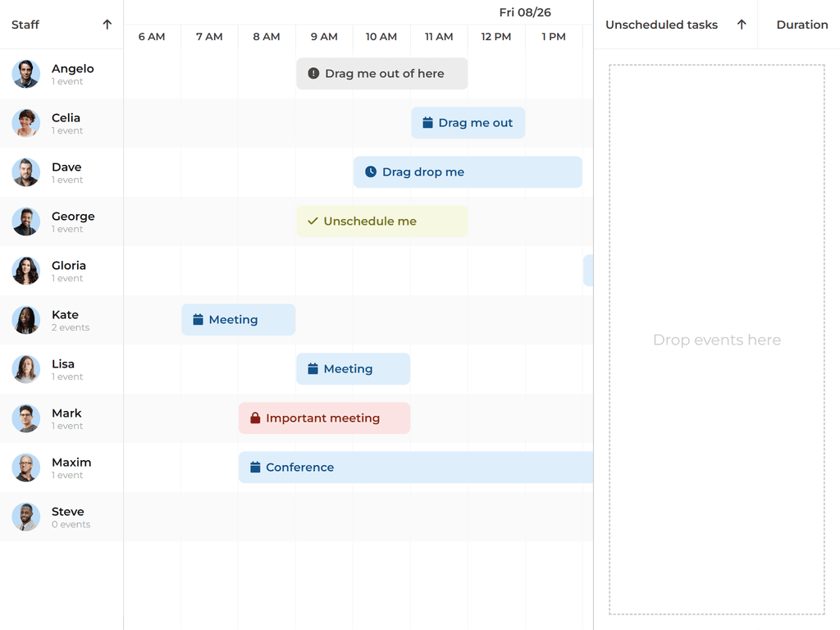Select the partially visible event on Gloria's row
The height and width of the screenshot is (630, 840).
pos(589,270)
